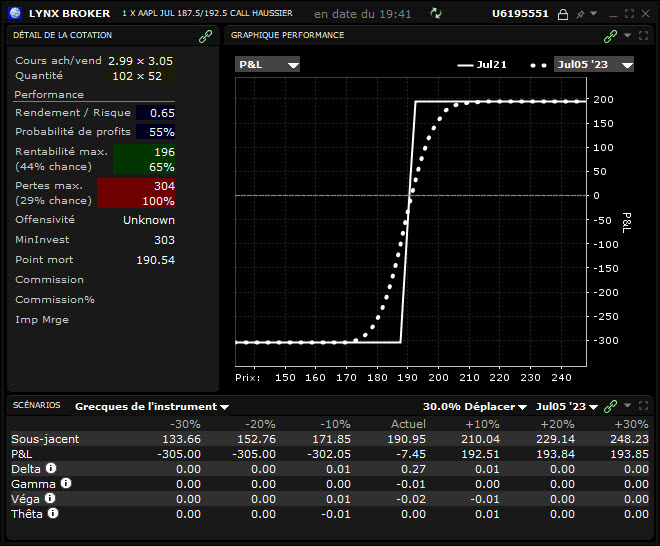Click the Véga info icon
660x546 pixels.
pyautogui.click(x=50, y=498)
